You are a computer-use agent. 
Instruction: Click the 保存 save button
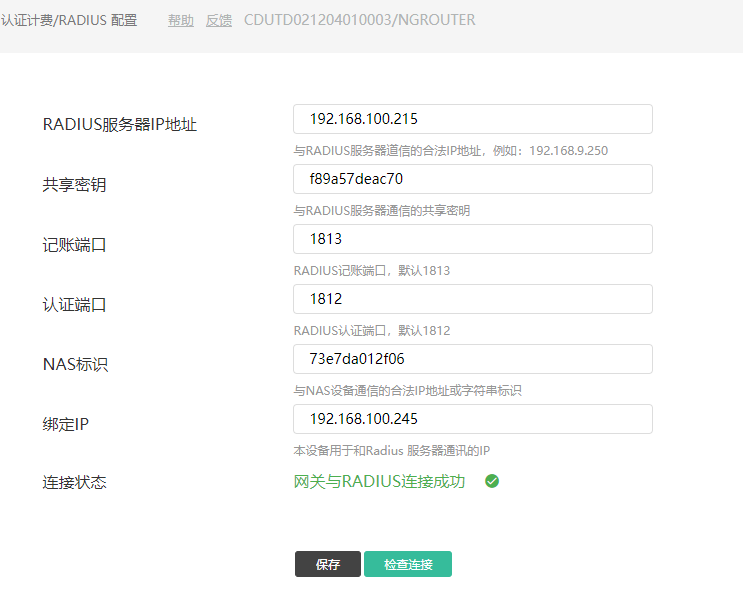(327, 564)
